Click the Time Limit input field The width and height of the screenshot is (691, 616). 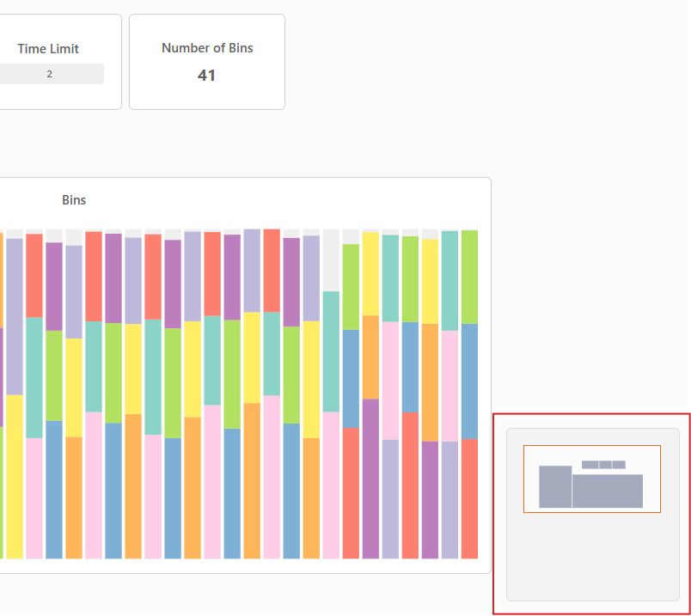tap(49, 74)
